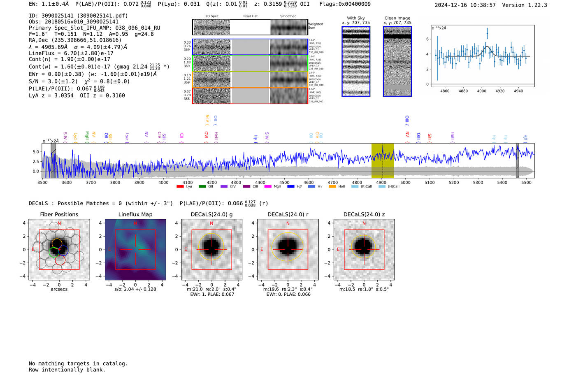Click the With Sky image panel
Screen dimensions: 576x392
pos(356,61)
